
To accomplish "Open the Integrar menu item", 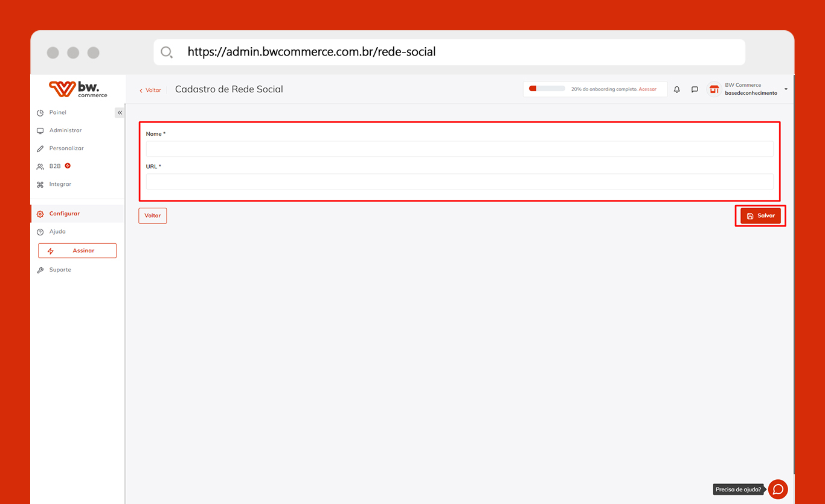I will pyautogui.click(x=60, y=184).
